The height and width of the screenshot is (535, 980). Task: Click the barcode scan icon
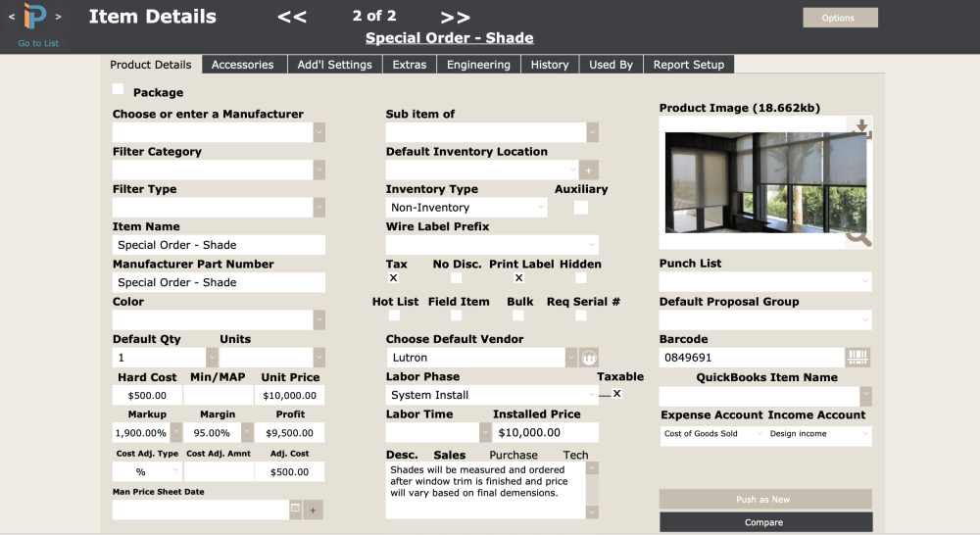pos(858,358)
